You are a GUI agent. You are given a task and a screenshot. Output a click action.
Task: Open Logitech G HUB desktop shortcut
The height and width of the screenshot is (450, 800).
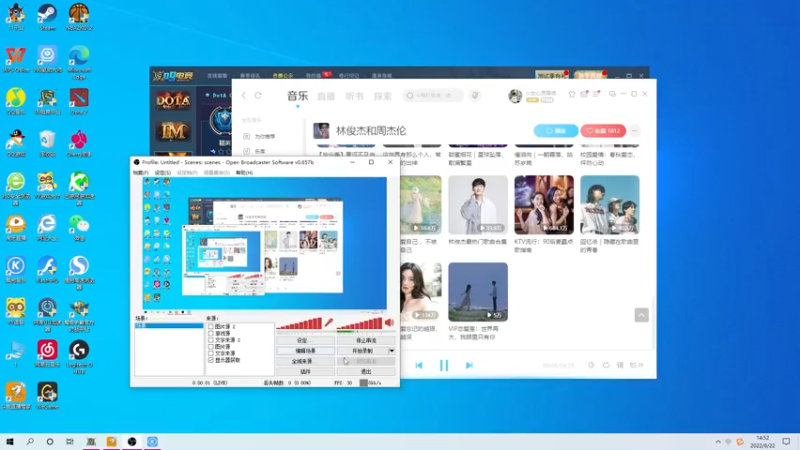click(79, 357)
